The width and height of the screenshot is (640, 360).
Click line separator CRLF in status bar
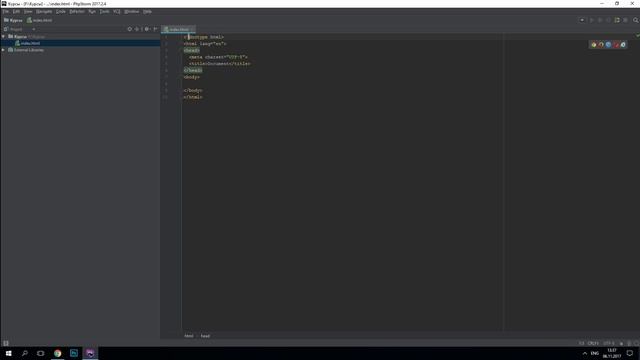click(593, 343)
